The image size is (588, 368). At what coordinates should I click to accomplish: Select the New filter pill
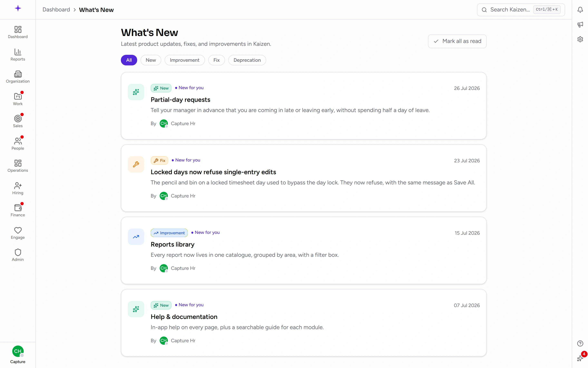[x=151, y=60]
